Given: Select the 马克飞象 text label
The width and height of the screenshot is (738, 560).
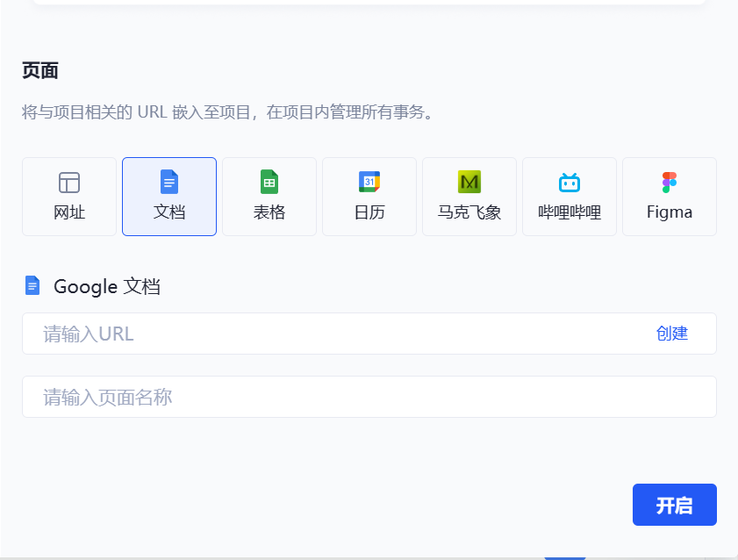Looking at the screenshot, I should coord(469,212).
